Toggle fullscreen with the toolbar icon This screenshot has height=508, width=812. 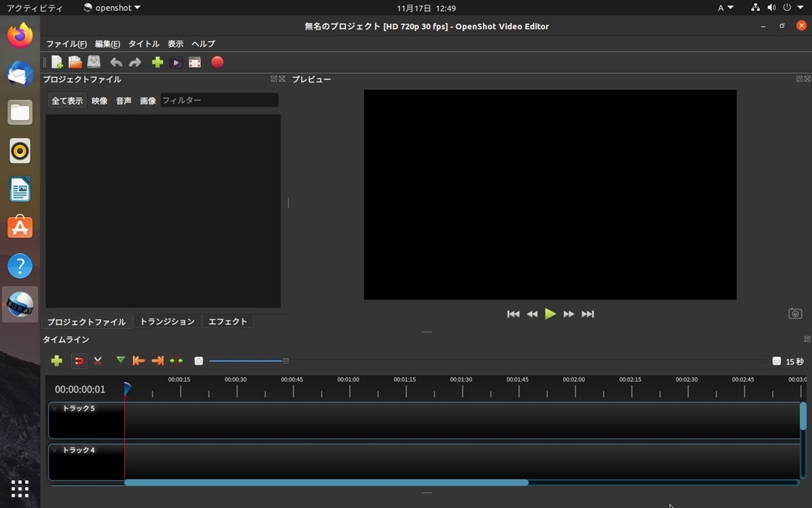click(195, 62)
